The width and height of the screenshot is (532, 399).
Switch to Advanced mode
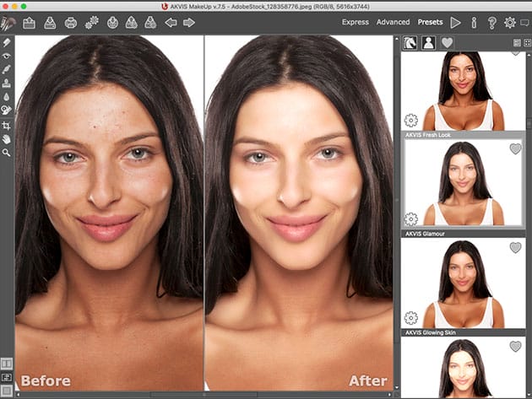click(393, 23)
